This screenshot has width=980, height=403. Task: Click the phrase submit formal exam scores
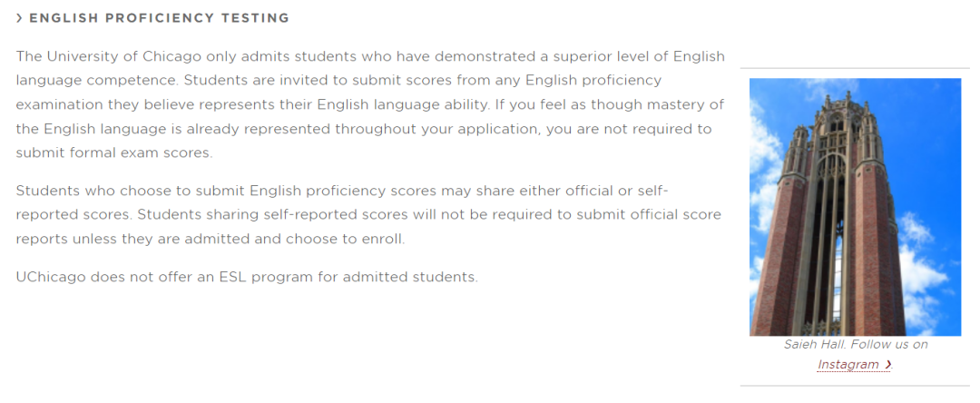(x=113, y=153)
